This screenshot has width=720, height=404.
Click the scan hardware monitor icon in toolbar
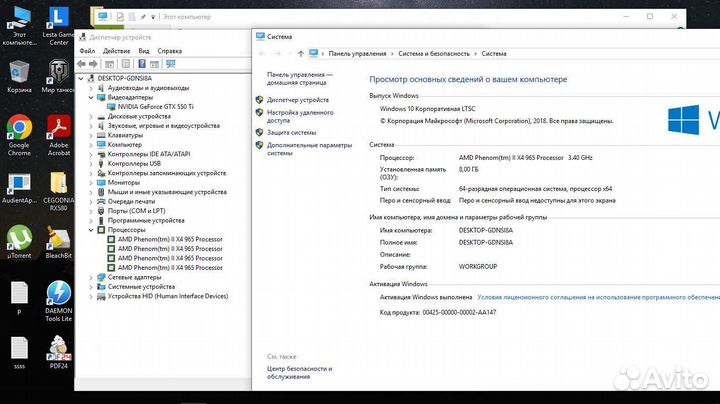pos(171,64)
